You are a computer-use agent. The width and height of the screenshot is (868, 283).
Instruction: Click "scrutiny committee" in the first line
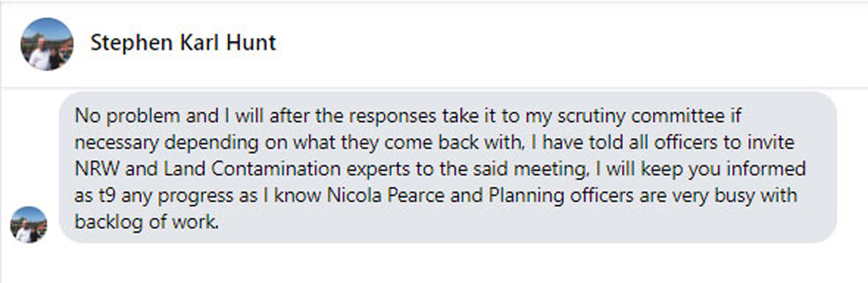(x=641, y=116)
